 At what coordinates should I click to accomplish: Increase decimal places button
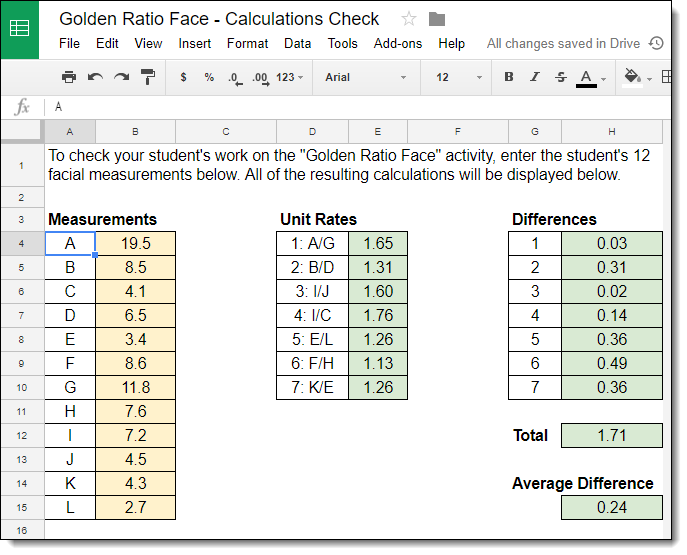point(261,79)
